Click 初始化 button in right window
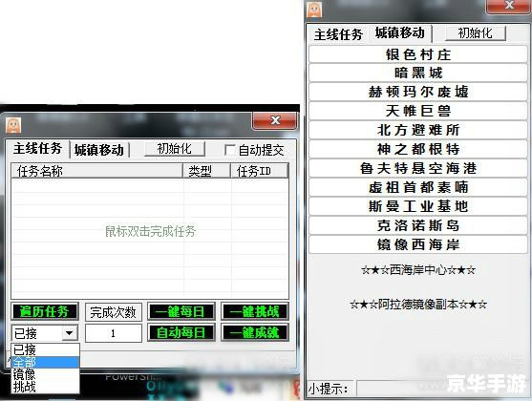The height and width of the screenshot is (401, 532). coord(475,32)
